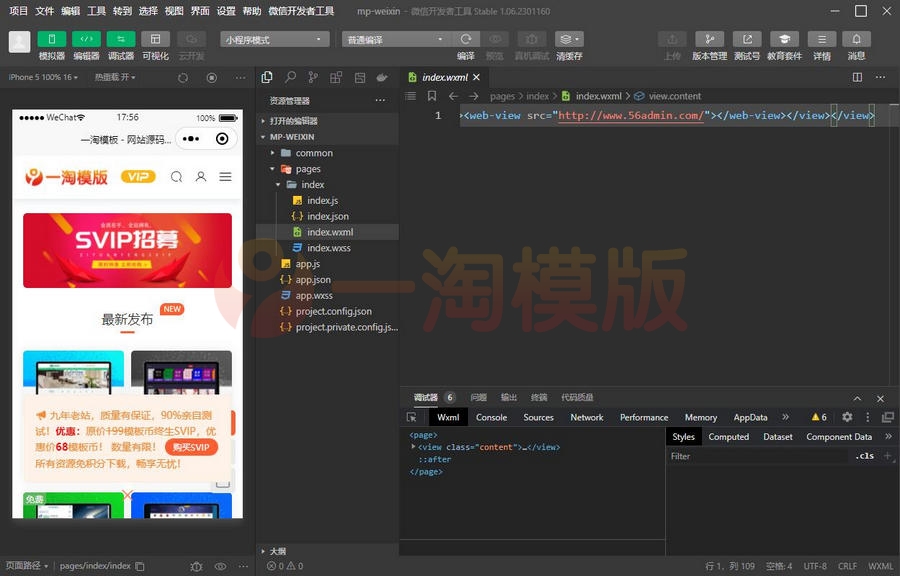Switch to the Memory tab
The width and height of the screenshot is (900, 576).
point(701,417)
